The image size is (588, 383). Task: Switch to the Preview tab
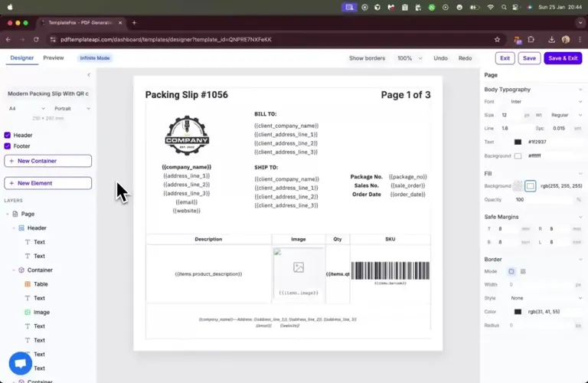(x=54, y=58)
